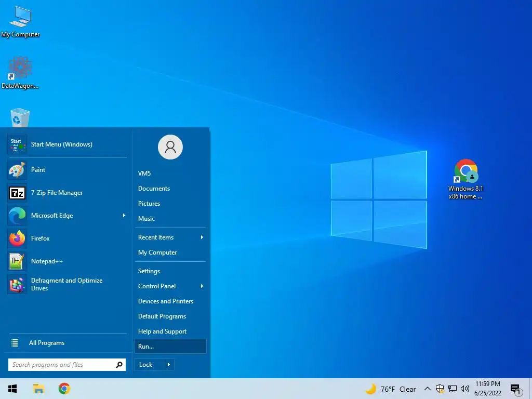The image size is (532, 399).
Task: Open All Programs list
Action: tap(67, 343)
